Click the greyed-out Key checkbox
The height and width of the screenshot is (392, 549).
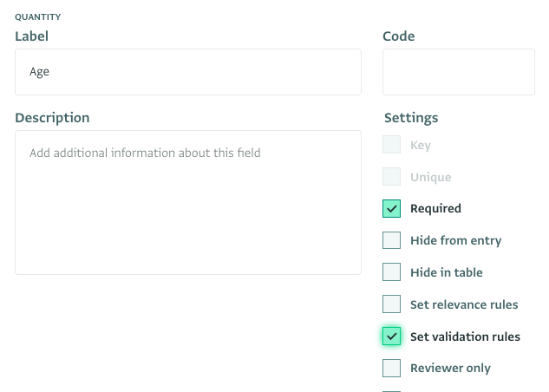(391, 145)
